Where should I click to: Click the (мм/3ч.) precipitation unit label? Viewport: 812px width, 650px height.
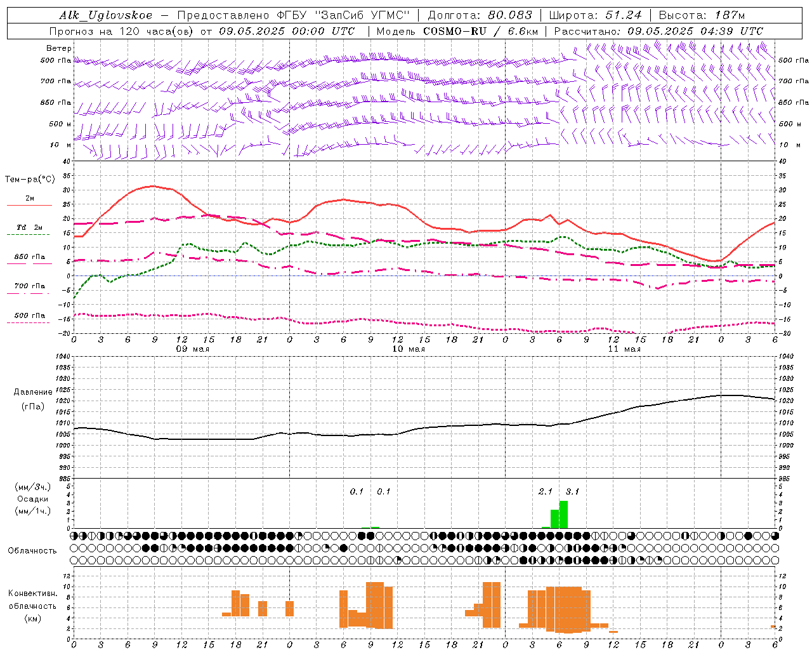tap(32, 487)
